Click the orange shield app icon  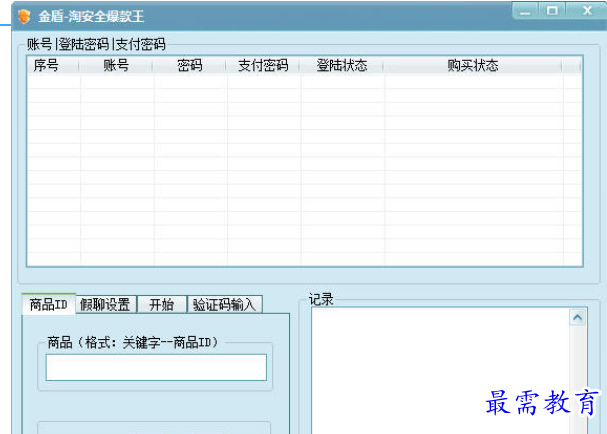tap(24, 16)
